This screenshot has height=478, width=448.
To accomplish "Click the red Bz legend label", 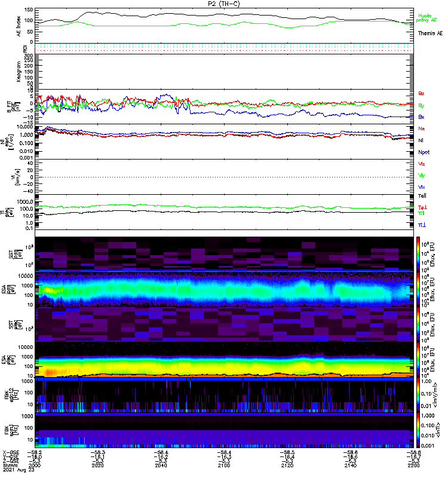I will [x=421, y=94].
